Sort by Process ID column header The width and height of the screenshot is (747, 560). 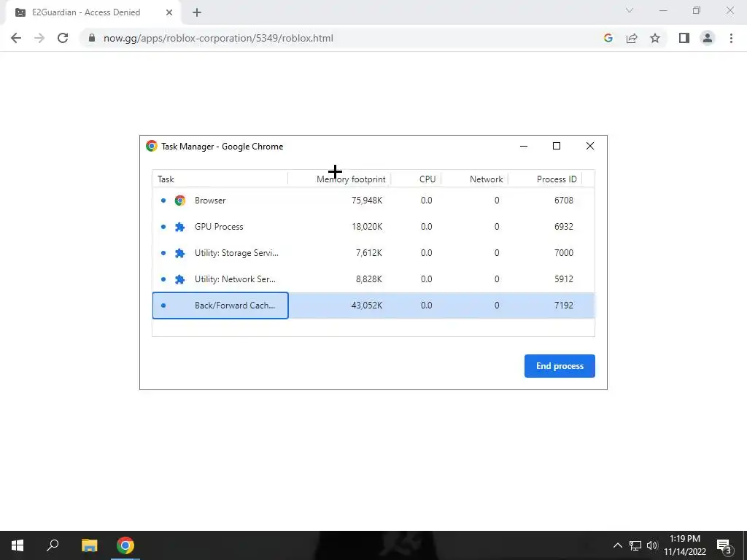coord(545,179)
